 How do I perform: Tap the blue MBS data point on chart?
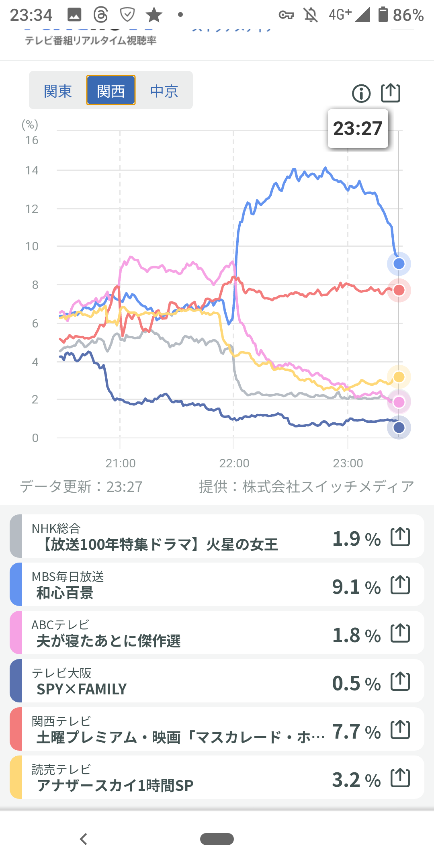tap(399, 264)
